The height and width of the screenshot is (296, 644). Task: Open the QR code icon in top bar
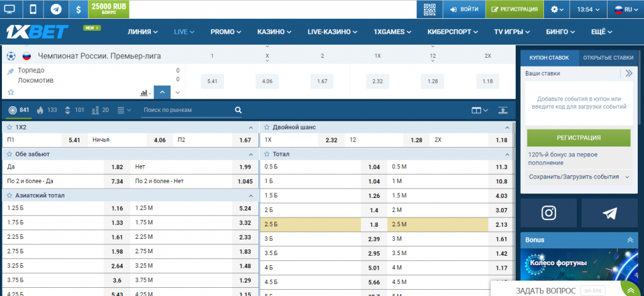point(430,9)
